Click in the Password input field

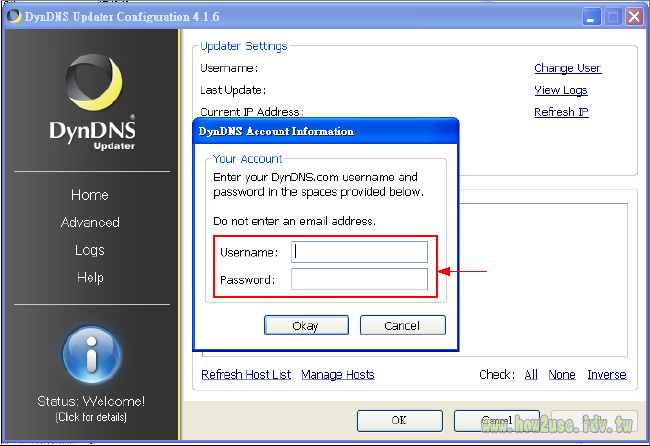click(359, 279)
